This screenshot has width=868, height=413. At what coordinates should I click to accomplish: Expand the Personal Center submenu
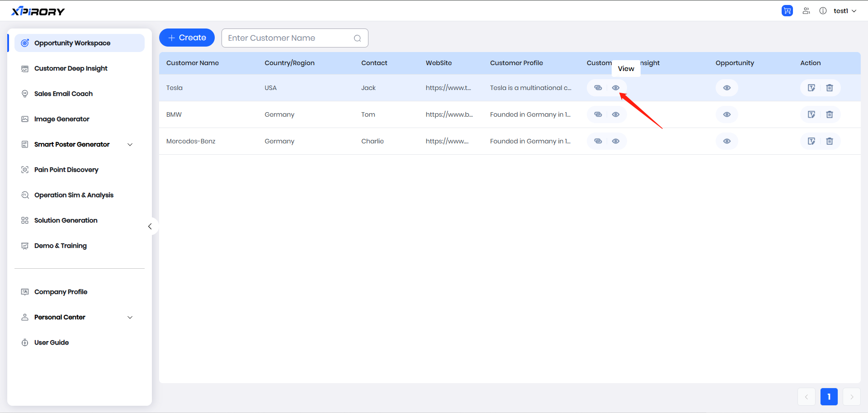130,318
